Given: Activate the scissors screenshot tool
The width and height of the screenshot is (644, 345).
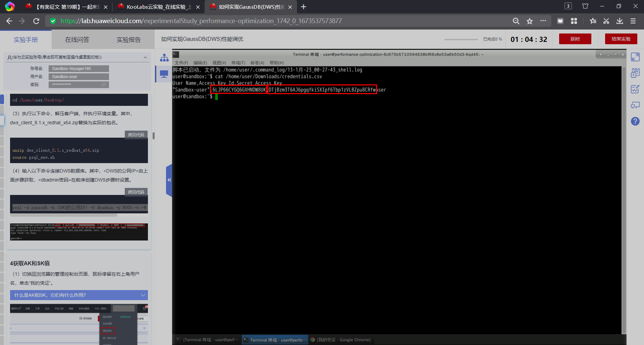Looking at the screenshot, I should (606, 21).
